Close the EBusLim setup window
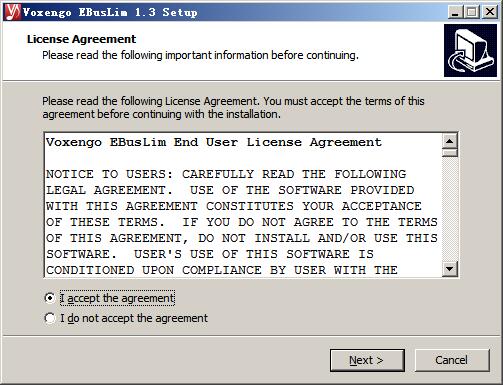Viewport: 503px width, 385px height. (x=490, y=12)
